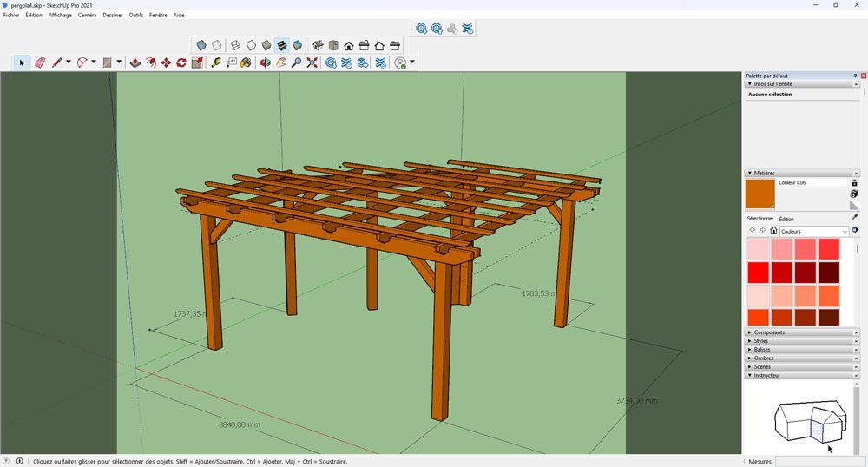Enable Shaded With Textures style
Viewport: 868px width, 467px height.
pos(282,45)
